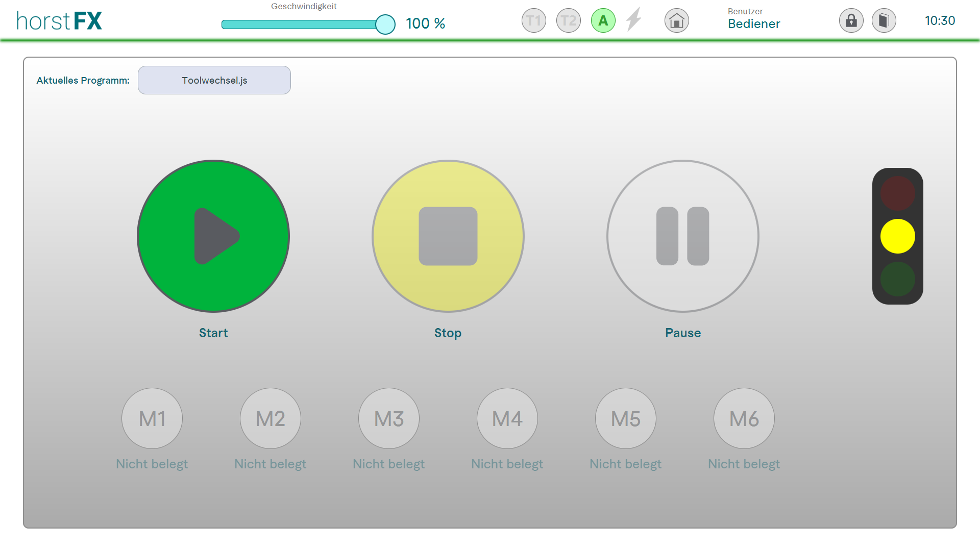Toggle the Automatic mode A button
The width and height of the screenshot is (980, 551).
coord(603,21)
